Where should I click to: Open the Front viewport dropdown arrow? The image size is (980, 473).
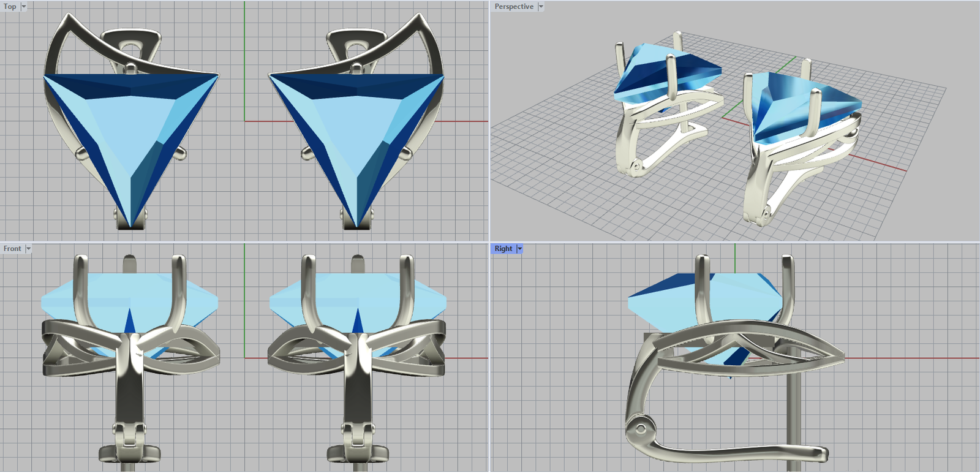pyautogui.click(x=28, y=249)
